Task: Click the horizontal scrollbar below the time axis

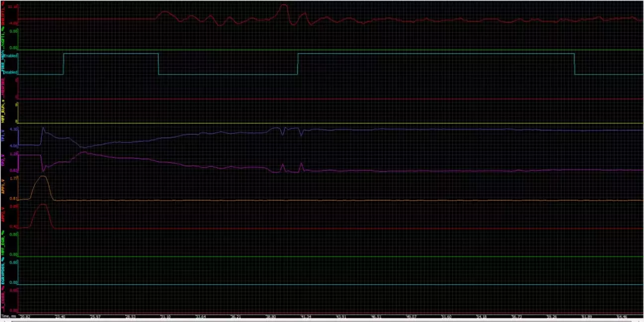Action: 322,320
